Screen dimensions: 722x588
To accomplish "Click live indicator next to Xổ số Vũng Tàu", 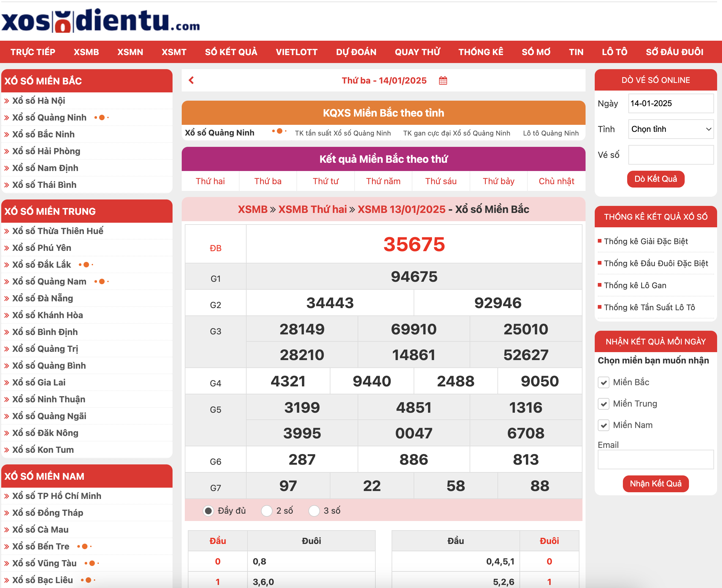I will coord(92,563).
